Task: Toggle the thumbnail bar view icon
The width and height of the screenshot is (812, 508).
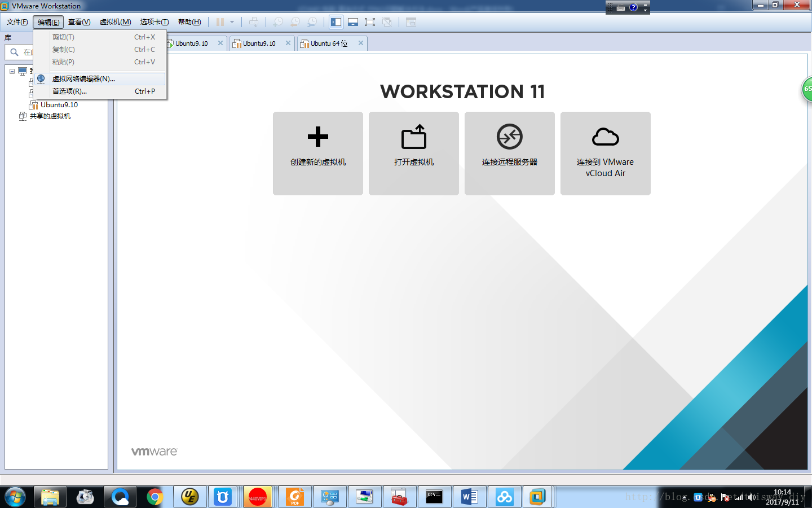Action: (353, 22)
